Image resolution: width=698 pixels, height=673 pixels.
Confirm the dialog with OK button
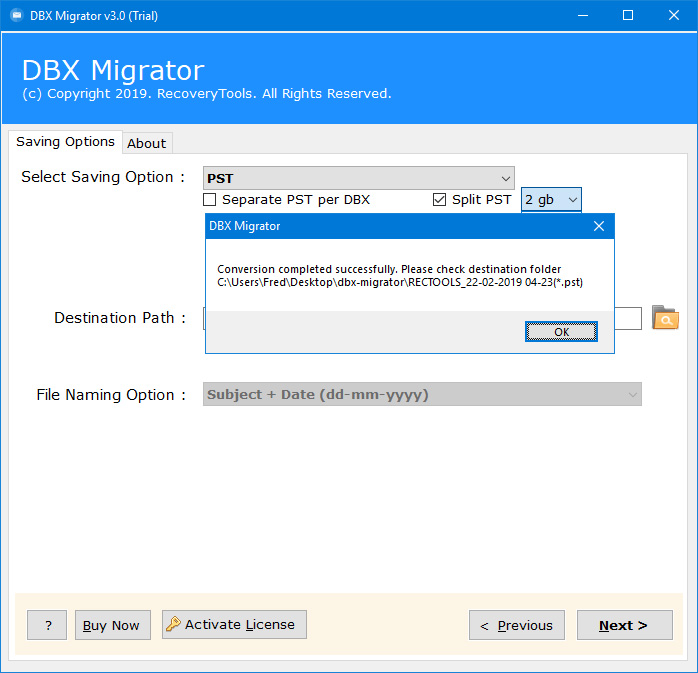(561, 332)
